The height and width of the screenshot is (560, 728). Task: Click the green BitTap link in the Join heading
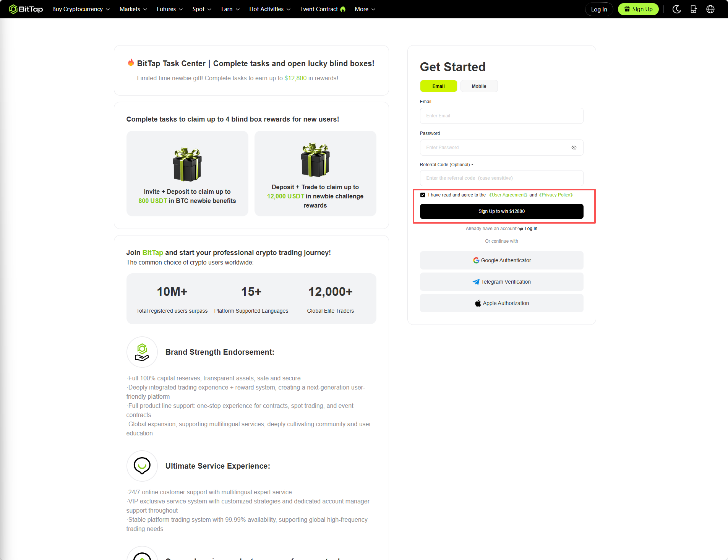[153, 253]
